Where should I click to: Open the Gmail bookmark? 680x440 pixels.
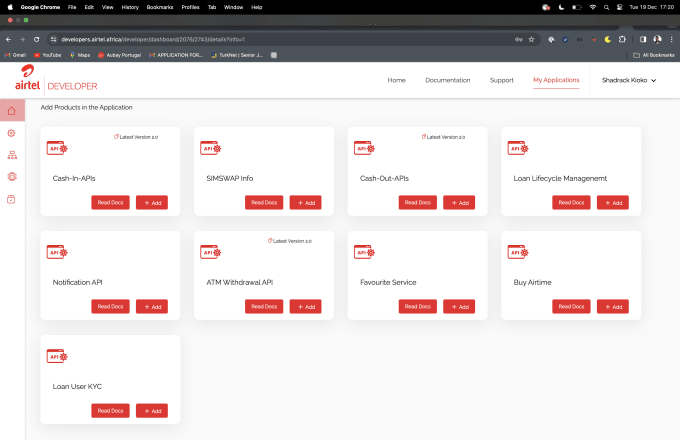[x=15, y=55]
